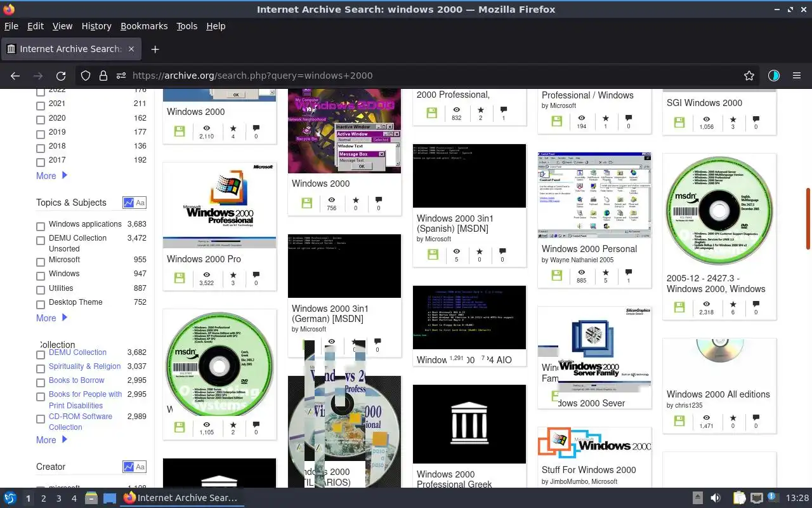Expand More under the year filters

tap(51, 176)
